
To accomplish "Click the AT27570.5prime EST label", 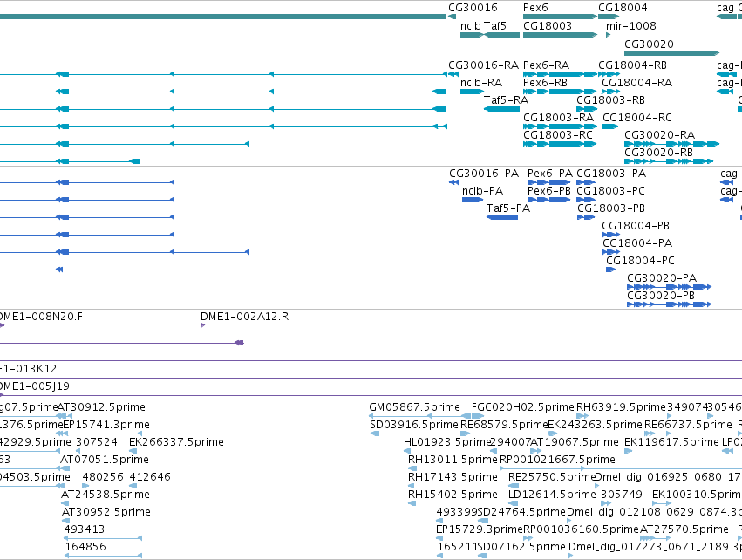I will tap(684, 529).
